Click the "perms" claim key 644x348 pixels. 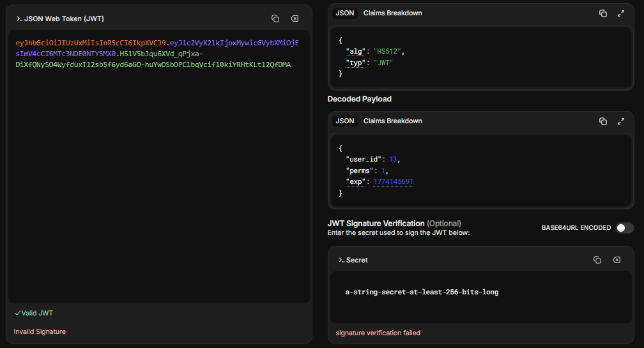coord(360,170)
